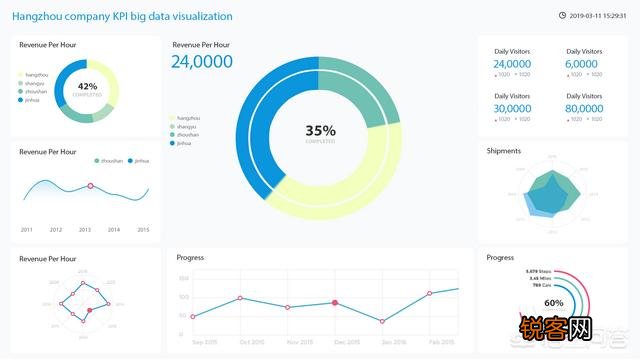Click the 789 Cals label
Viewport: 640px width, 360px height.
point(542,285)
